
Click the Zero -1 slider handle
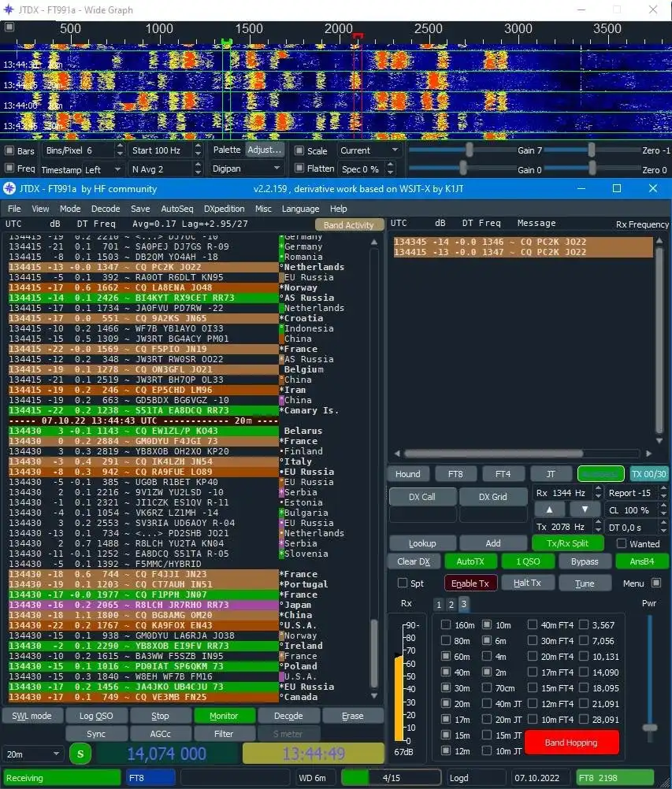tap(592, 150)
